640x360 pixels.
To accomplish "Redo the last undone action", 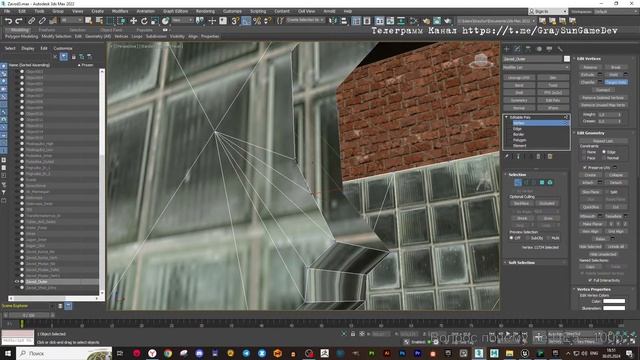I will coord(19,21).
